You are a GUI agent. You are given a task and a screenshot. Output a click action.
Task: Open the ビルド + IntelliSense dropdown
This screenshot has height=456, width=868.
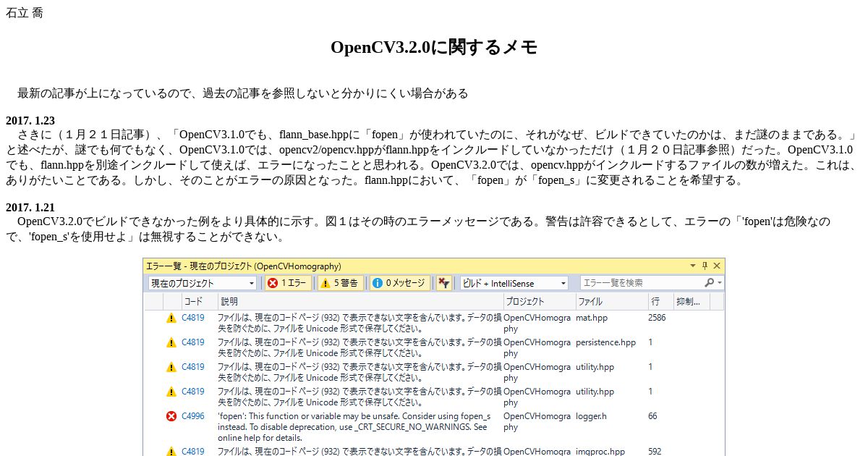(x=514, y=283)
